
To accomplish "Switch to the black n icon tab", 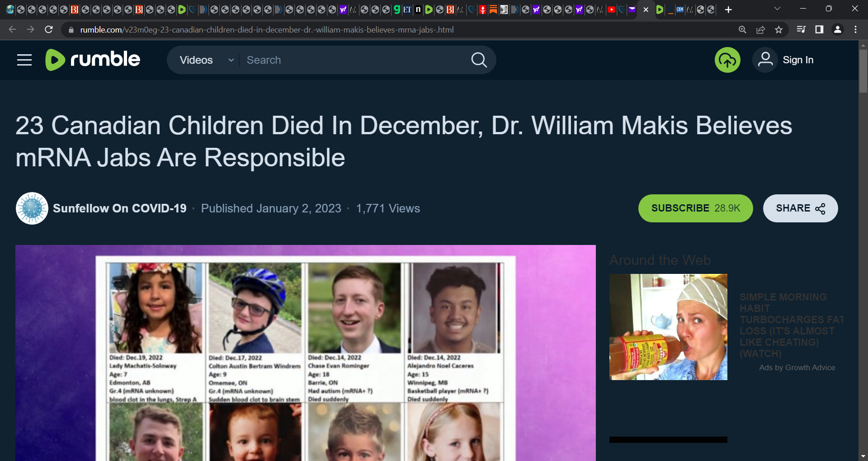I will pyautogui.click(x=418, y=9).
